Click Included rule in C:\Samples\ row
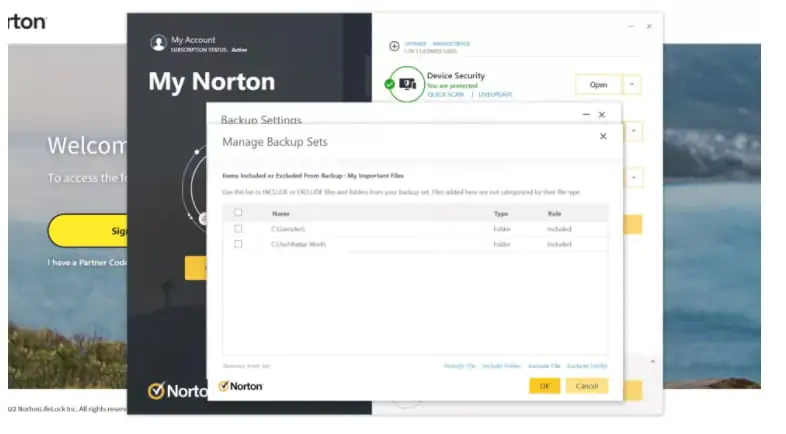Image resolution: width=786 pixels, height=434 pixels. pos(559,229)
